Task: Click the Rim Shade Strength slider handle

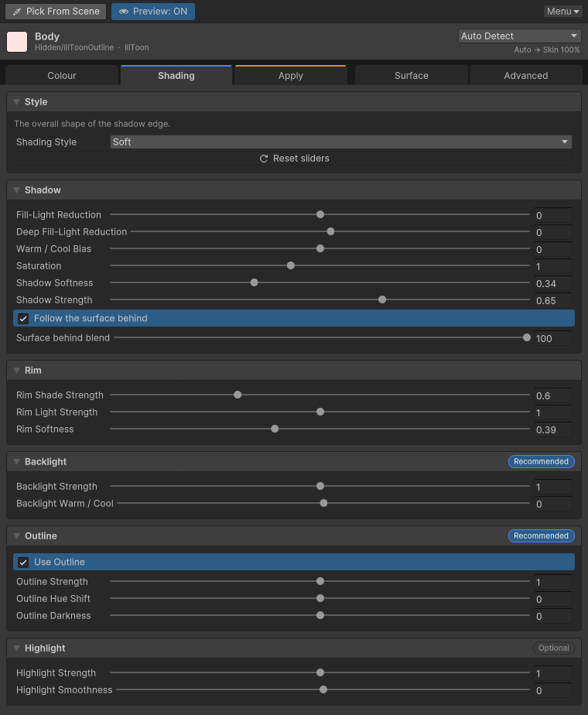Action: 238,395
